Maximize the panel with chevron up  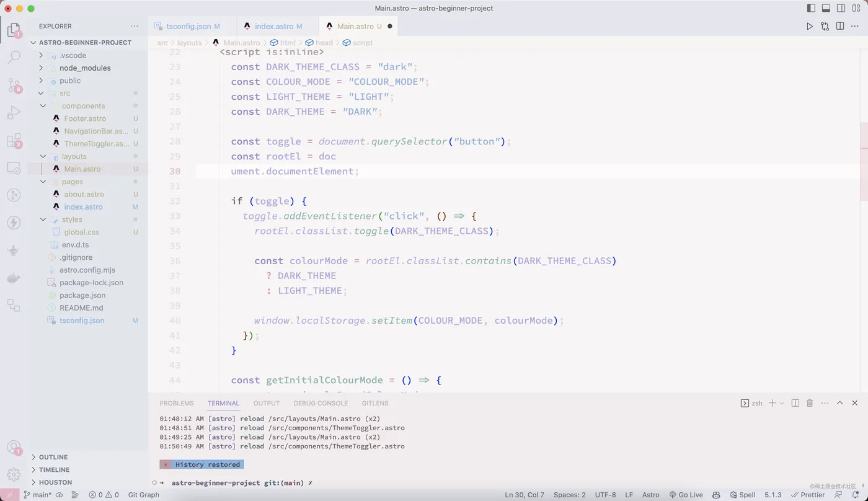pos(840,403)
